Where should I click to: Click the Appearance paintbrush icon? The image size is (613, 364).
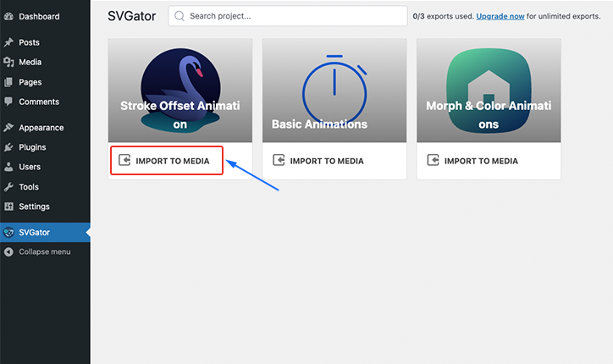point(8,128)
